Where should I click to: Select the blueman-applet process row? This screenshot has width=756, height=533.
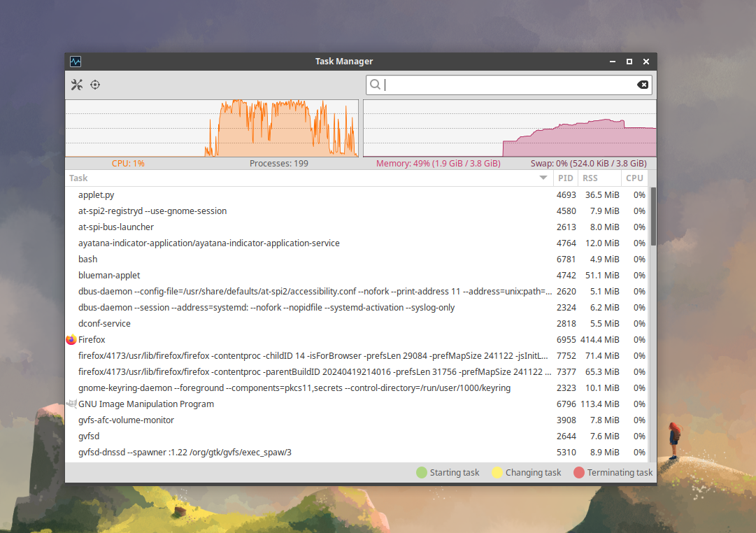[x=357, y=275]
